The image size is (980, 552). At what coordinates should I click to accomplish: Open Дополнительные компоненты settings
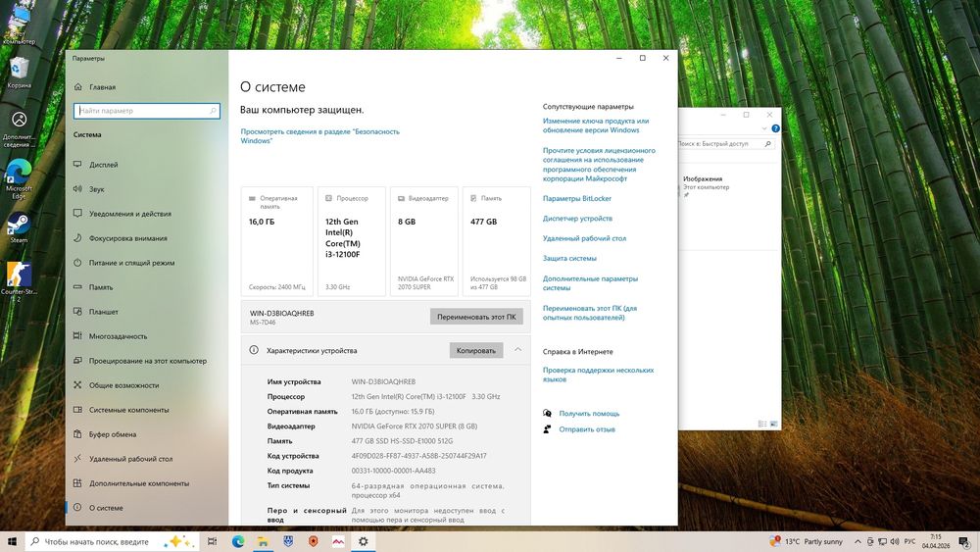tap(147, 483)
